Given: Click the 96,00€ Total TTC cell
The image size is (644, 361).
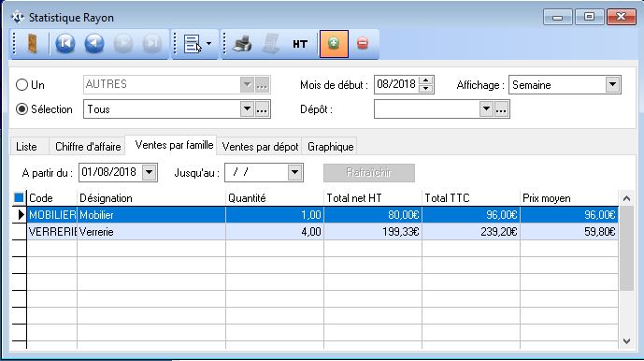Looking at the screenshot, I should click(471, 214).
